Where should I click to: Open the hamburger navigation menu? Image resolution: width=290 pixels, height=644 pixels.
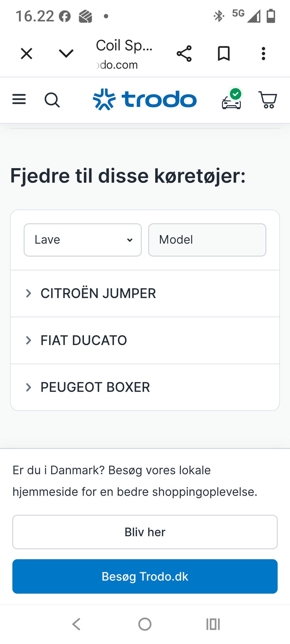tap(19, 99)
